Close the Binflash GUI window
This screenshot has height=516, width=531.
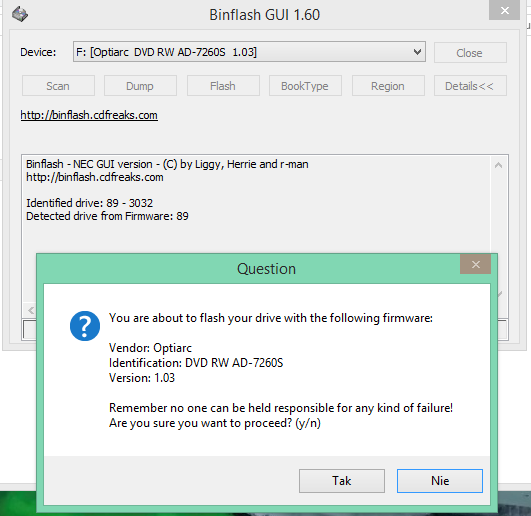(x=504, y=10)
